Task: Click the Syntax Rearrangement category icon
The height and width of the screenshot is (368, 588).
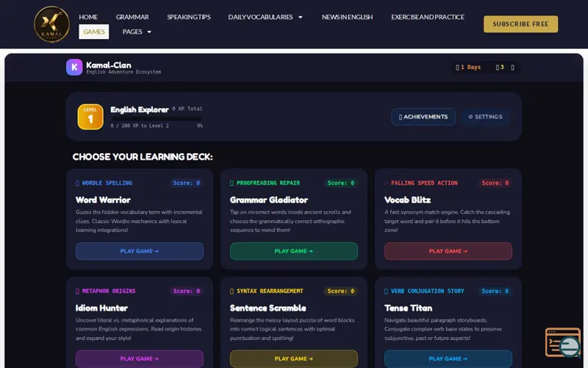Action: tap(232, 291)
